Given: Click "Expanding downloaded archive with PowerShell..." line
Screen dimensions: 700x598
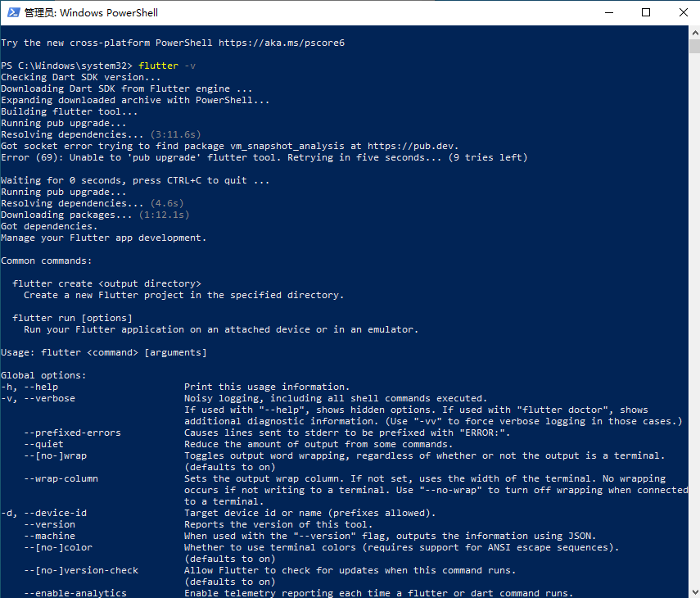Looking at the screenshot, I should point(135,100).
